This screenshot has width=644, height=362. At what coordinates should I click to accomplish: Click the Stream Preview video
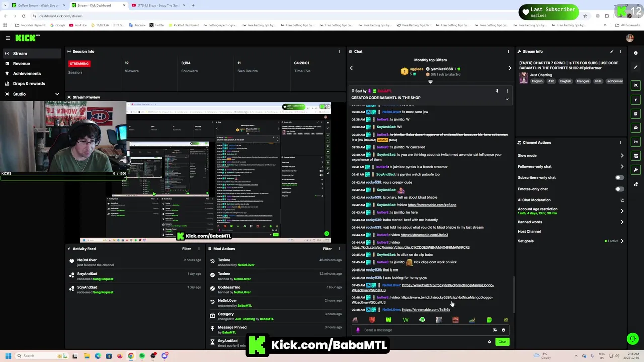click(x=205, y=172)
